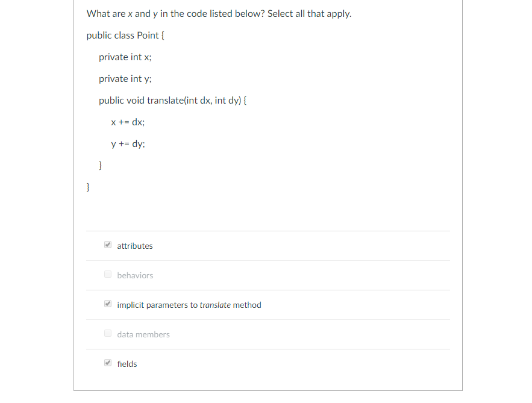Click the data members label text

pos(143,334)
